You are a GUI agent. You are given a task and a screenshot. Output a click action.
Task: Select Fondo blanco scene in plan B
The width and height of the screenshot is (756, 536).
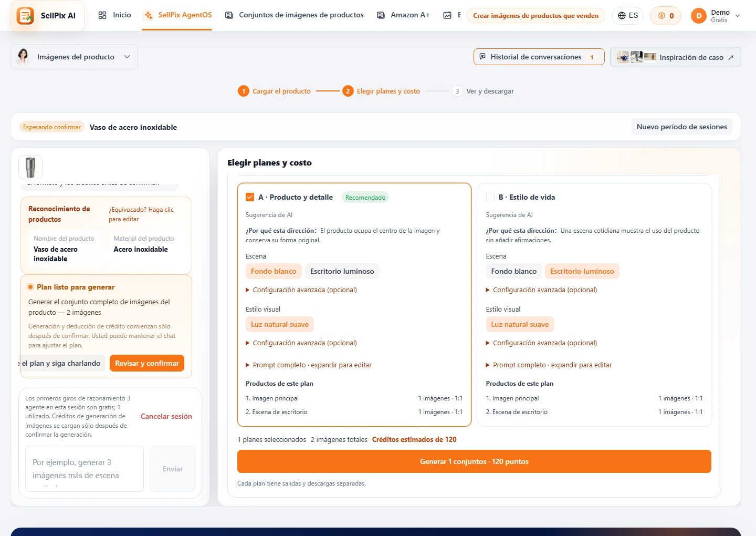514,271
